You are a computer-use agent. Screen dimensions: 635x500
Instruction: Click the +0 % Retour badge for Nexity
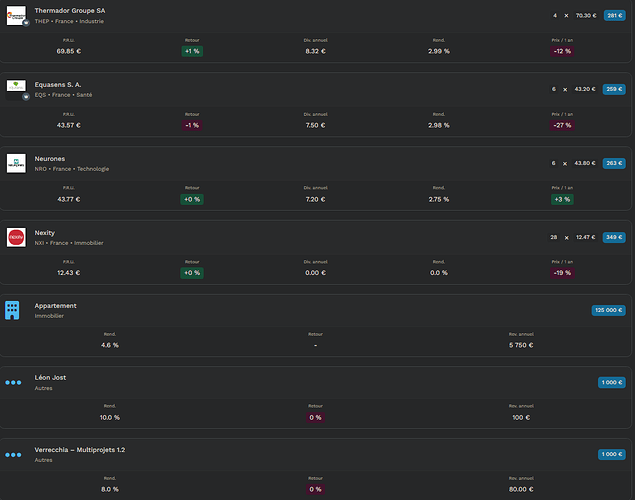[192, 273]
